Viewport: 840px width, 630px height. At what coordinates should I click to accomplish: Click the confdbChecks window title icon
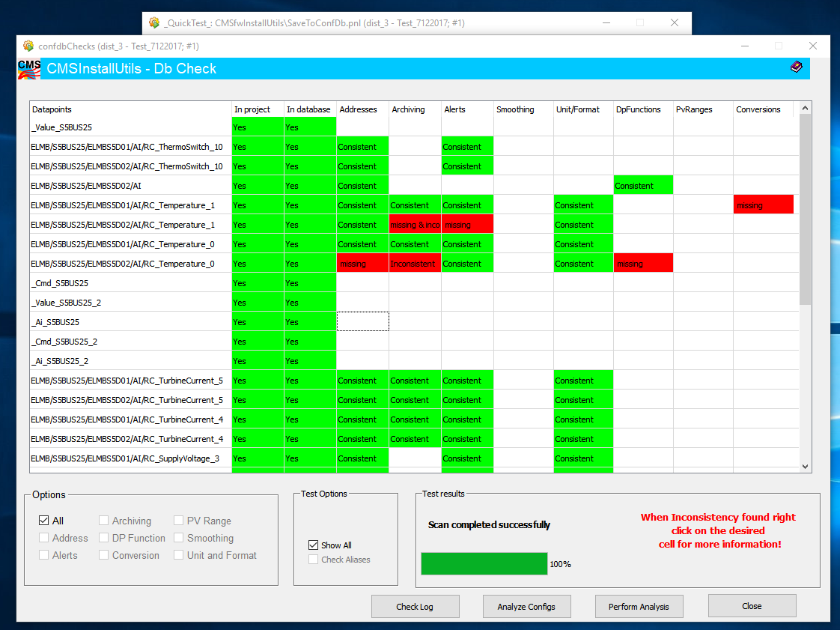28,46
